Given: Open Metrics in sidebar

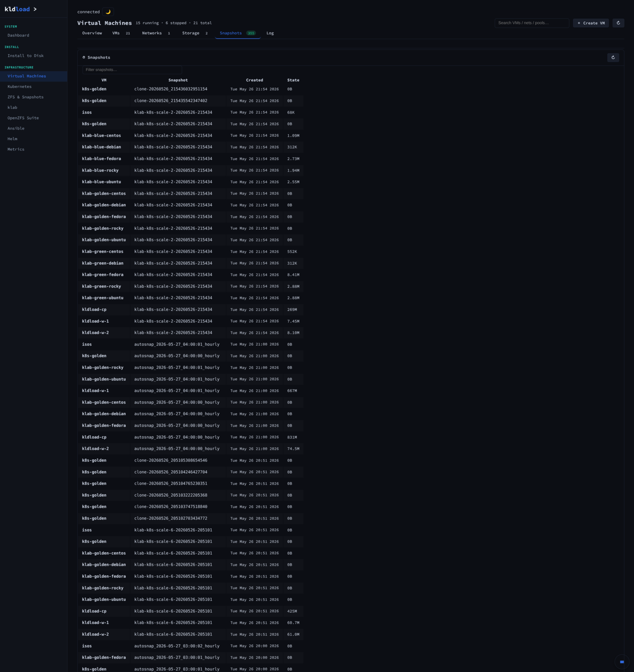Looking at the screenshot, I should click(34, 149).
